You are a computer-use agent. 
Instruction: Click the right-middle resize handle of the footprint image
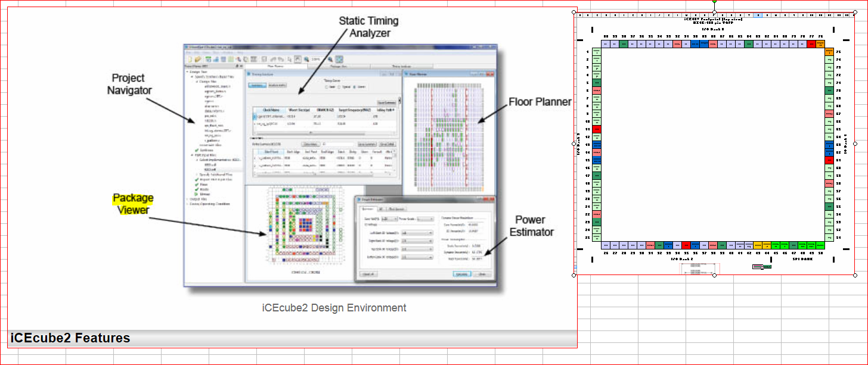[x=855, y=143]
